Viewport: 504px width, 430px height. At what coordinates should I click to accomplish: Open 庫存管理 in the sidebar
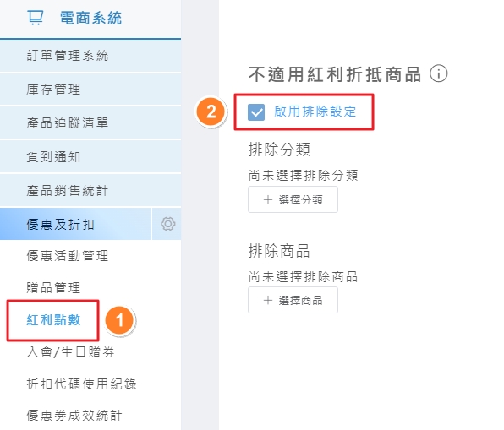click(90, 90)
